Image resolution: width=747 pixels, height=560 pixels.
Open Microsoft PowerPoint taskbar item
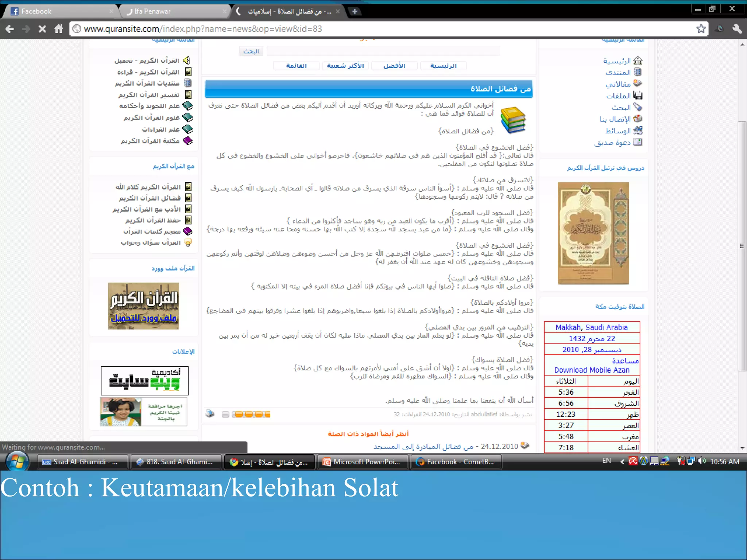click(x=363, y=462)
